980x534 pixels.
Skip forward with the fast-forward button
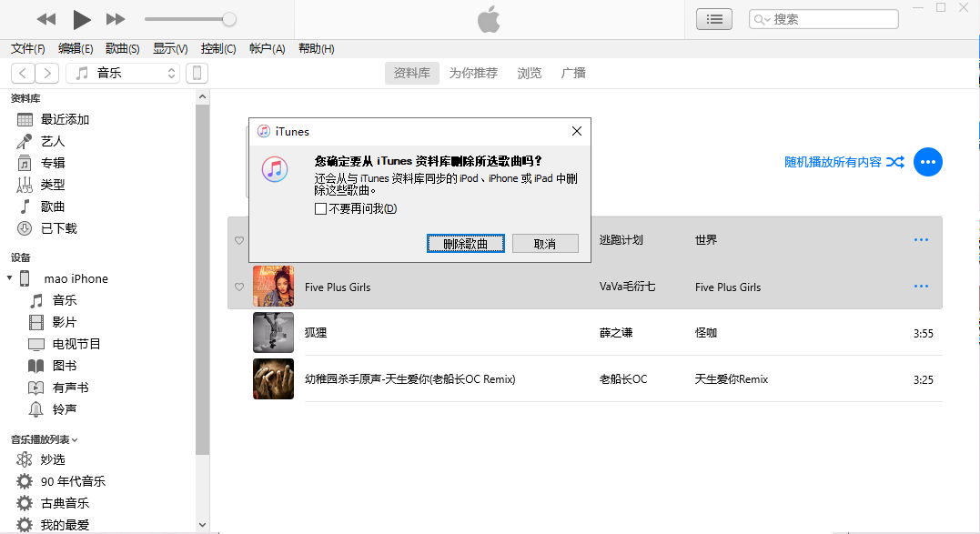tap(116, 19)
